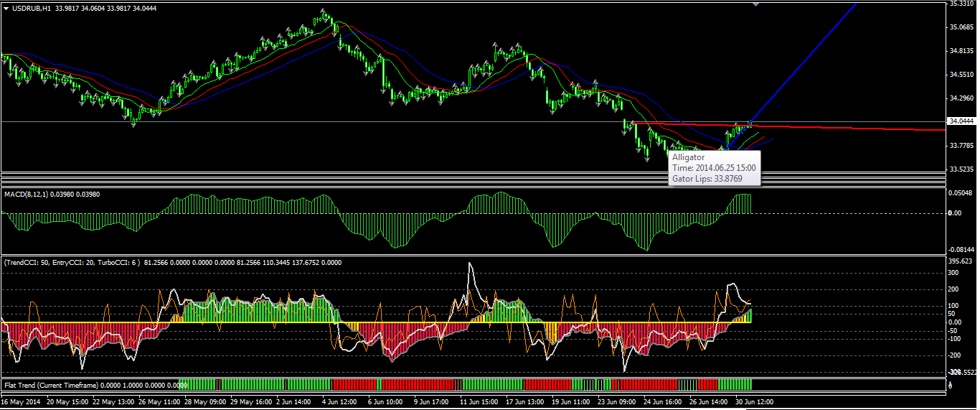This screenshot has width=980, height=410.
Task: Click price scale value 35.3310
Action: tap(961, 4)
